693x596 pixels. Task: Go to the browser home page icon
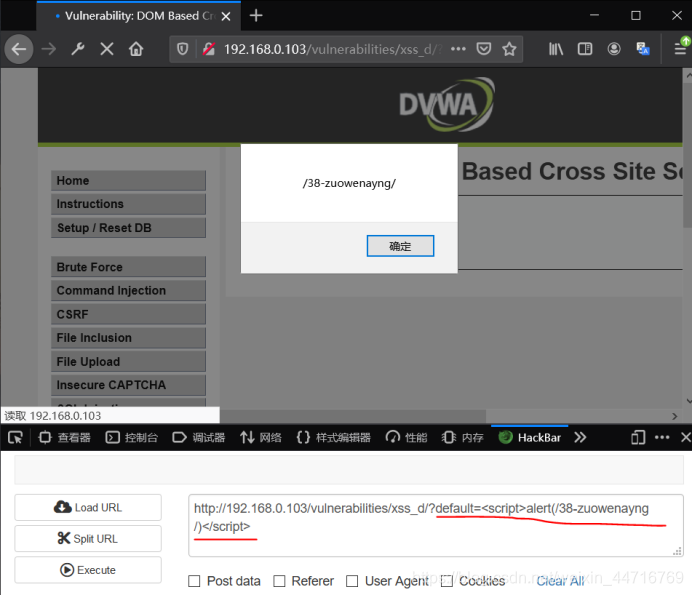[136, 49]
